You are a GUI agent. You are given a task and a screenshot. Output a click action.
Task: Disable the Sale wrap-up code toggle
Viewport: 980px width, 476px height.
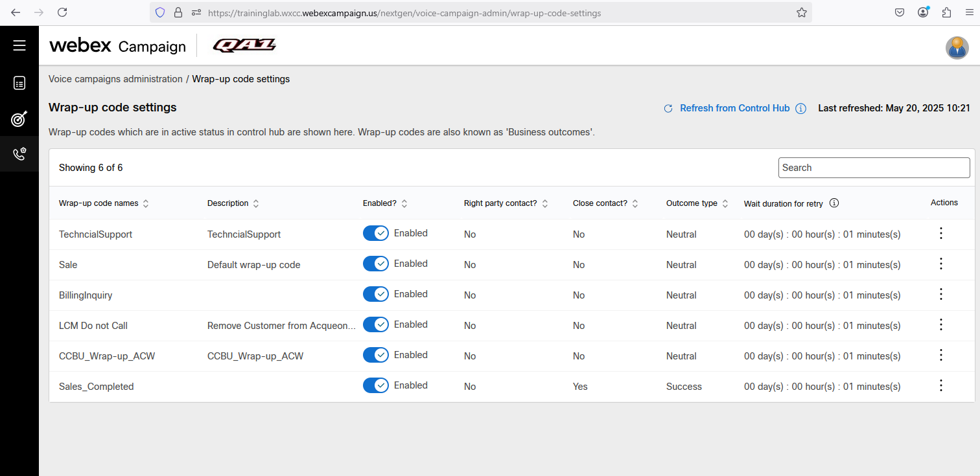[375, 264]
